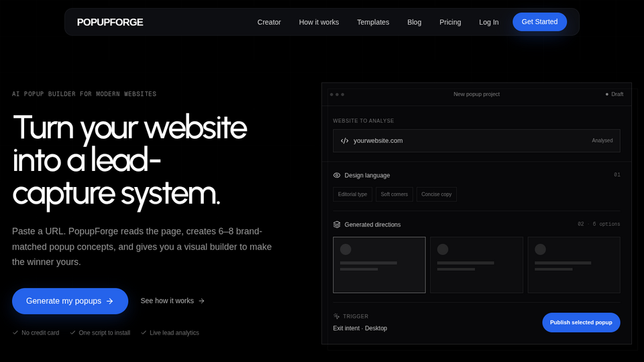Click checkmark beside One script to install
The width and height of the screenshot is (644, 362).
pyautogui.click(x=72, y=333)
